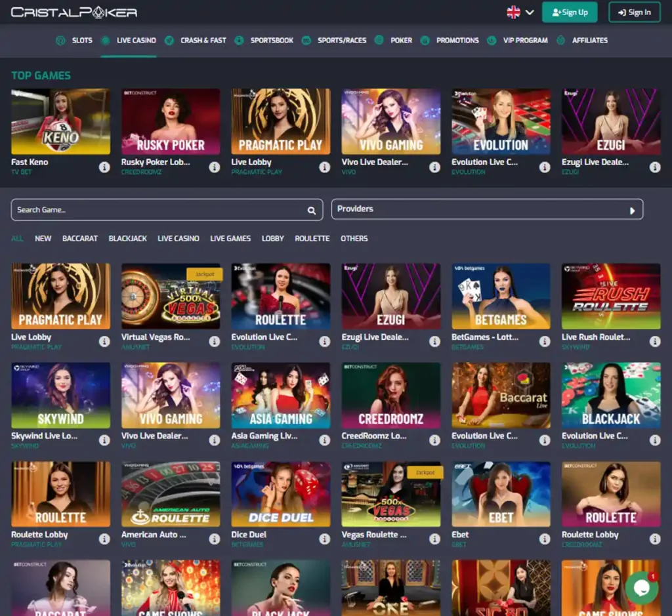Select the ALL category filter
This screenshot has height=616, width=672.
pyautogui.click(x=17, y=238)
